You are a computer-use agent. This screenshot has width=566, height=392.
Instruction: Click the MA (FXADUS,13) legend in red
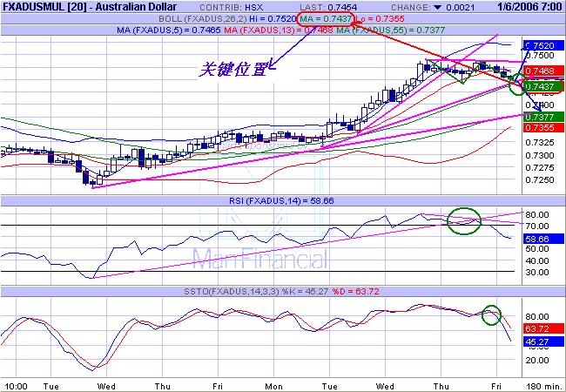point(279,30)
